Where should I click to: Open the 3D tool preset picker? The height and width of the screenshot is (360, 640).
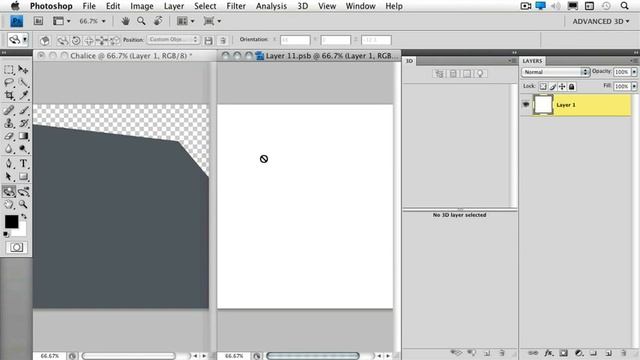point(18,40)
